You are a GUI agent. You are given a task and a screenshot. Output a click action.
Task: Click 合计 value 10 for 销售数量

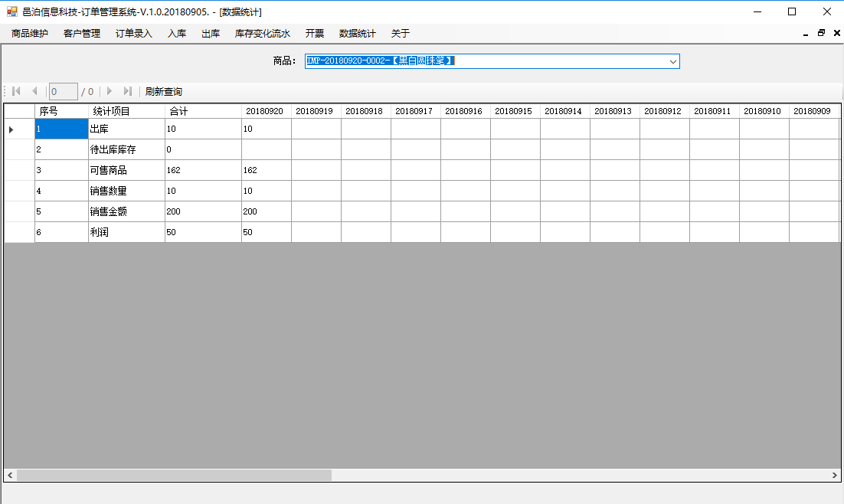click(203, 191)
